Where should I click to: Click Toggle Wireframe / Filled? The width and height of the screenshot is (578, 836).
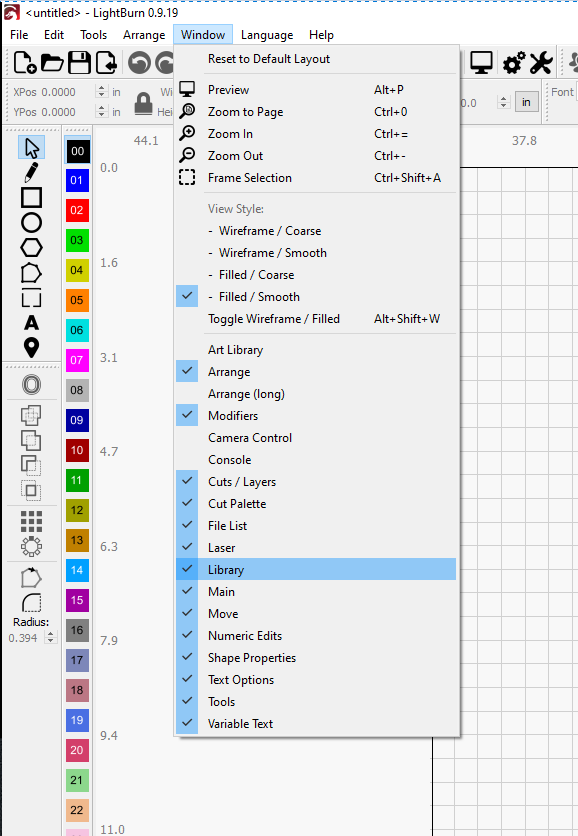click(x=316, y=319)
